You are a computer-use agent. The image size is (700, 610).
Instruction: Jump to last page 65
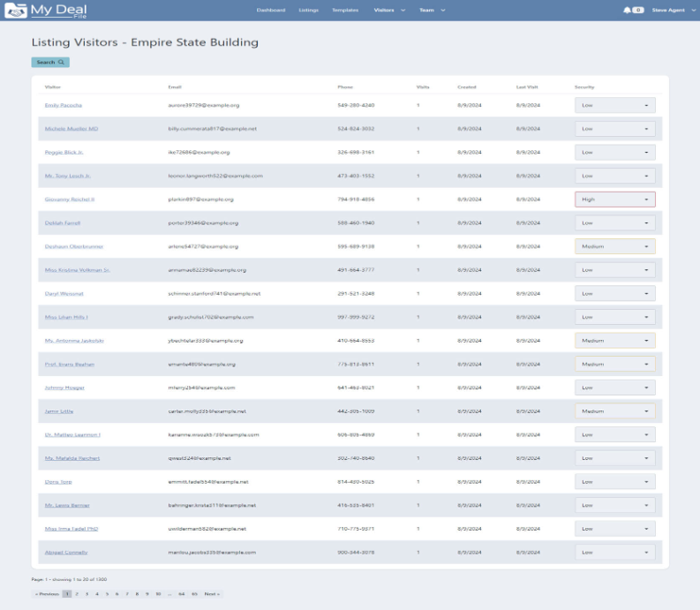click(195, 594)
